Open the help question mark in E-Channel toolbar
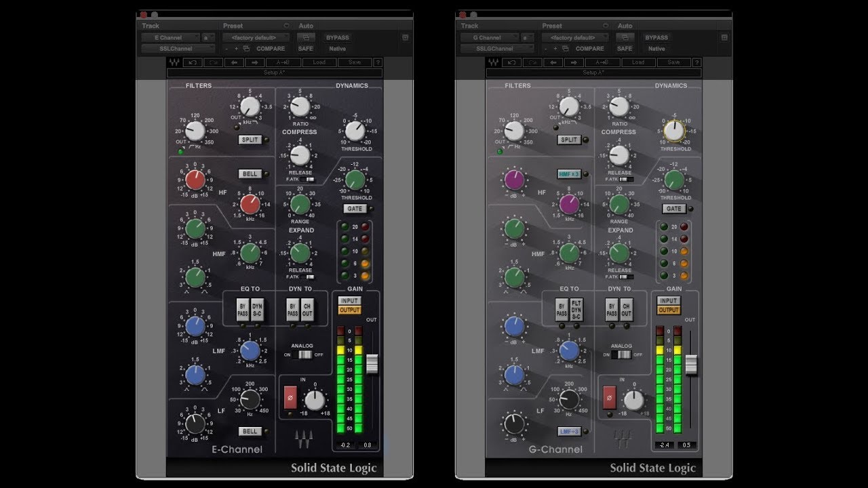The height and width of the screenshot is (488, 868). (x=378, y=62)
